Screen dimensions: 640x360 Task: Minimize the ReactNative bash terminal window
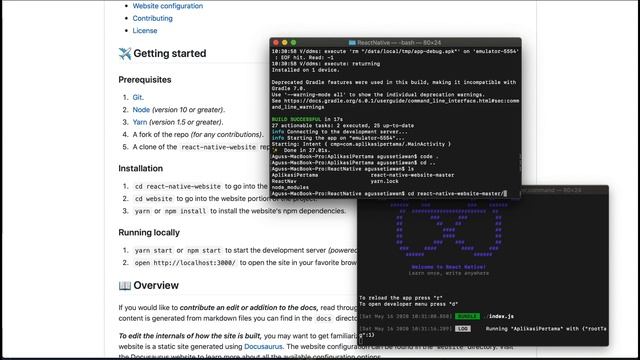point(284,42)
